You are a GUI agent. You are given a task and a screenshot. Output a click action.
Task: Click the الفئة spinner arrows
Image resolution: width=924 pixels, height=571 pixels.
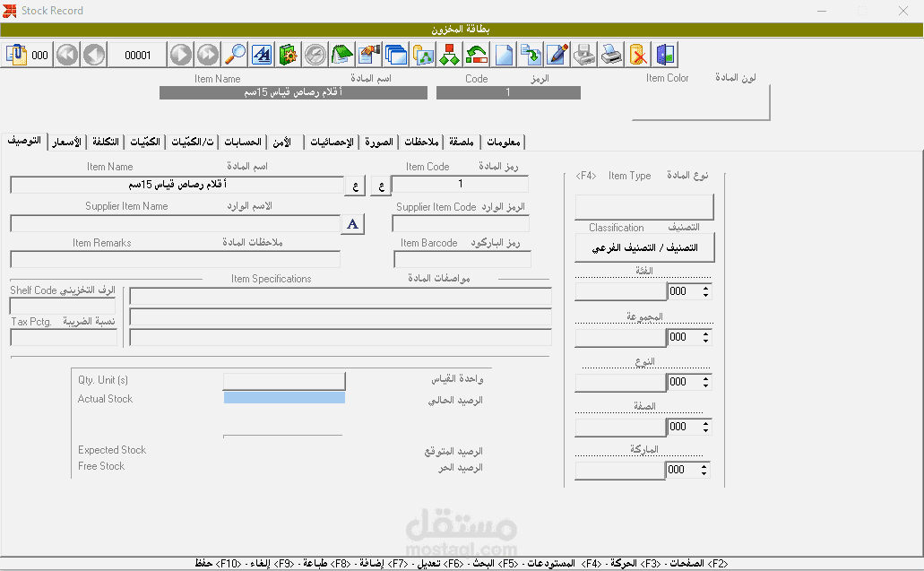pyautogui.click(x=705, y=291)
